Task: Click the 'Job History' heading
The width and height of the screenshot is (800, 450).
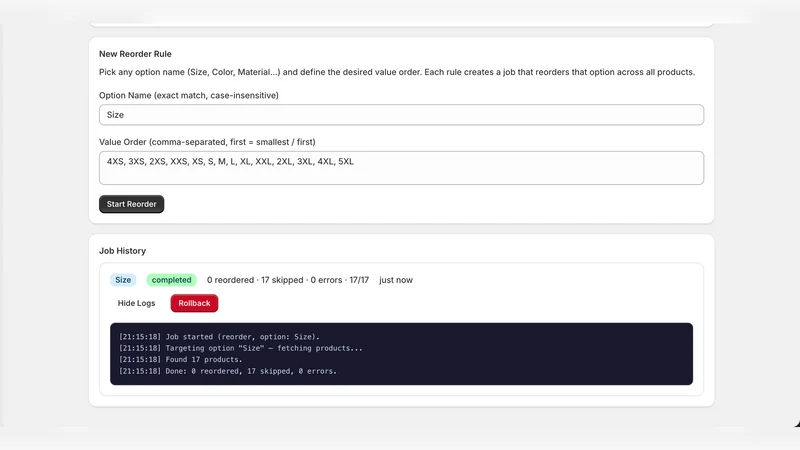Action: click(x=122, y=251)
